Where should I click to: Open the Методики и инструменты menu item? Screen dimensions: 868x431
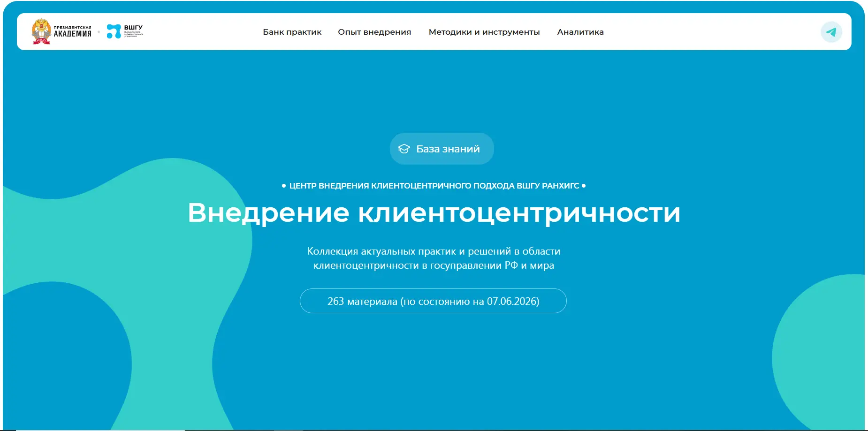click(484, 32)
